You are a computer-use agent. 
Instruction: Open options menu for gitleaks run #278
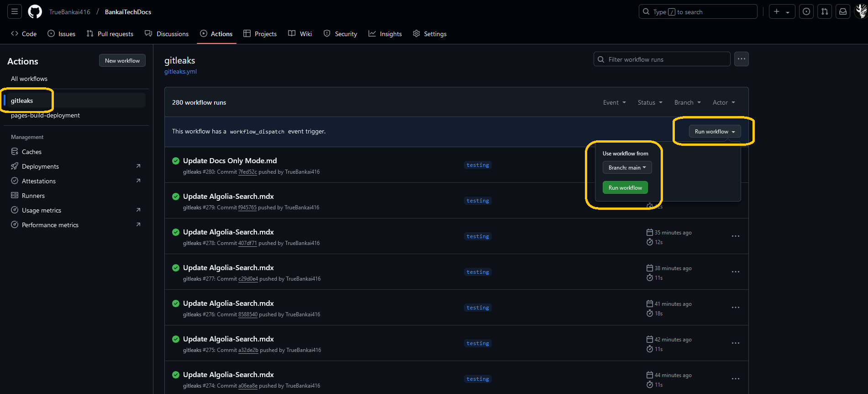click(735, 236)
